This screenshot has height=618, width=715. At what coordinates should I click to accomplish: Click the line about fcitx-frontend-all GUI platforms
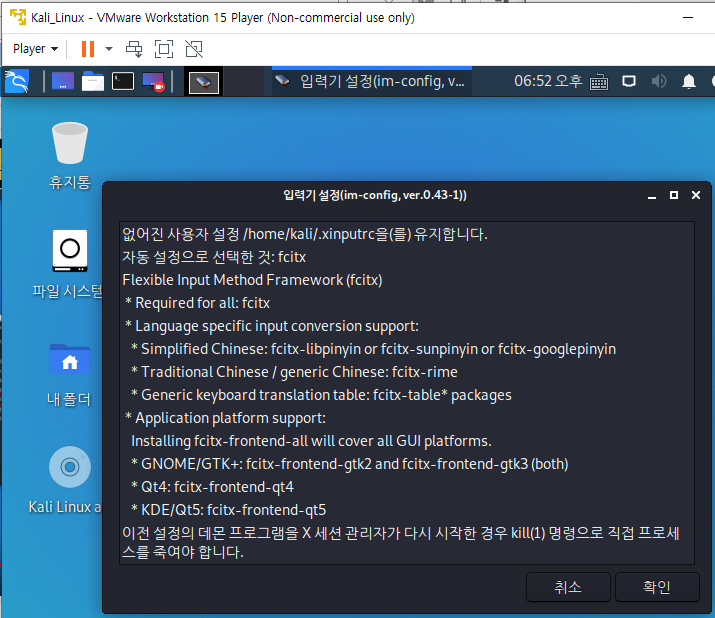(x=311, y=441)
